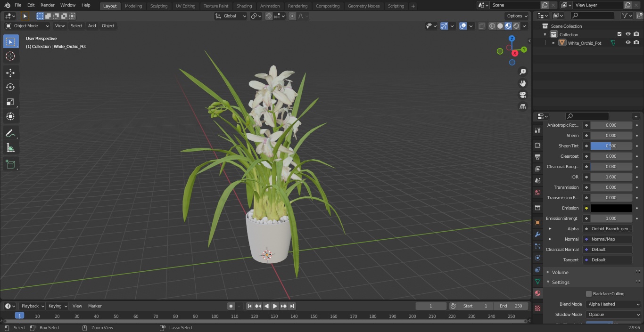
Task: Click the zoom viewport magnifier icon
Action: (523, 72)
